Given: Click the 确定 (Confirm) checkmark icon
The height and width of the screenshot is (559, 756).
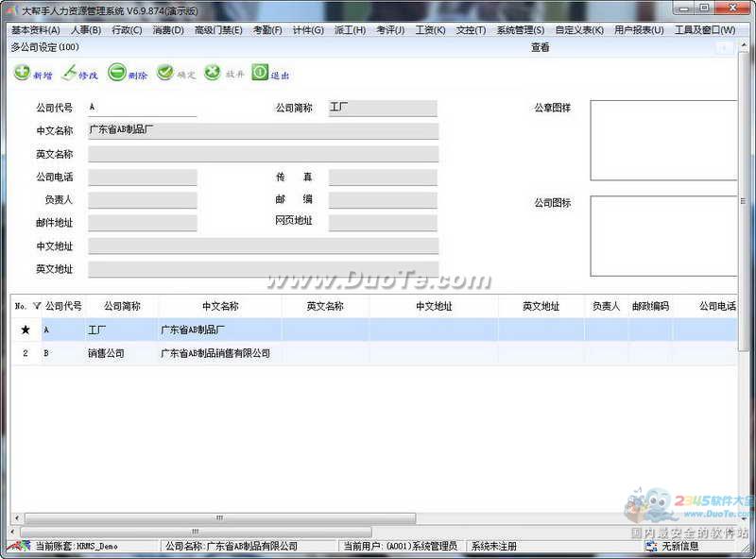Looking at the screenshot, I should [x=164, y=73].
